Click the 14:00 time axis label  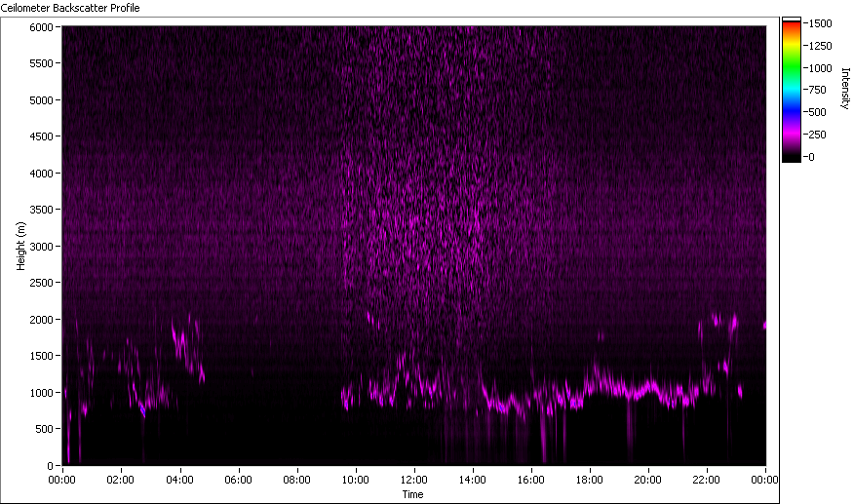click(472, 480)
